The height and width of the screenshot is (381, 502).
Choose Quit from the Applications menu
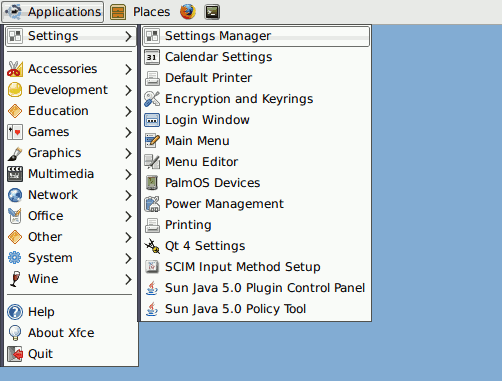click(71, 354)
